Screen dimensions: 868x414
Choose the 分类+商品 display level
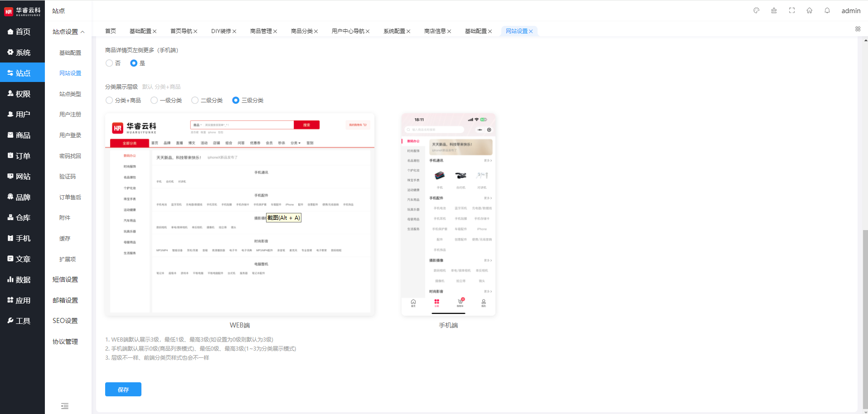(109, 100)
